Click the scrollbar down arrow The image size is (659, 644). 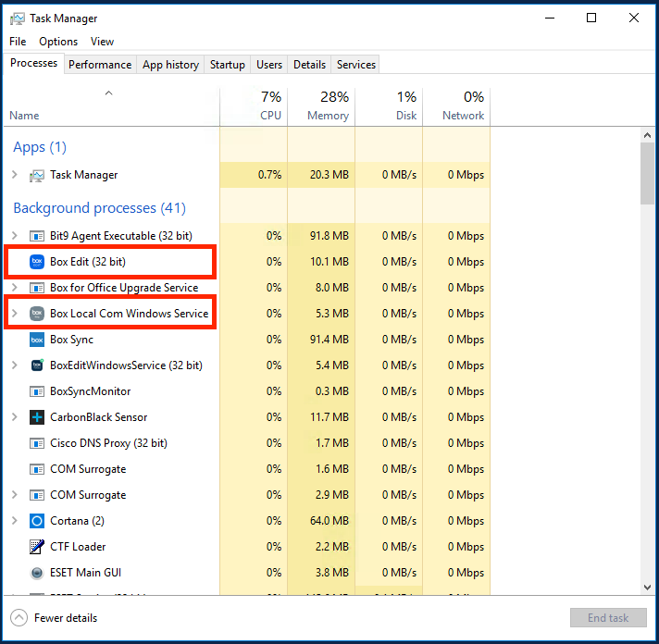coord(647,588)
